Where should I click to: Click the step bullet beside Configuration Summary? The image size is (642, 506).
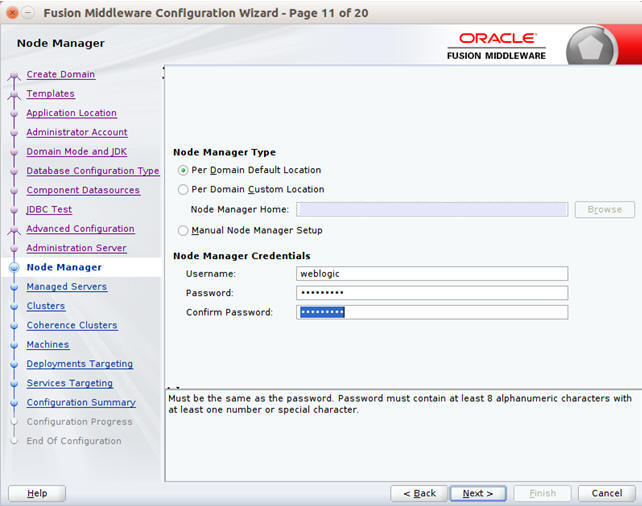pos(14,403)
